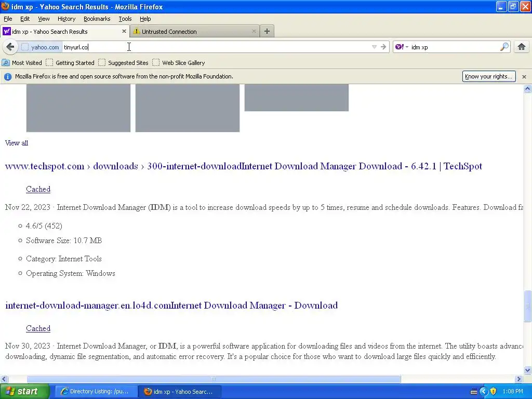
Task: Open Cached link under TechSpot result
Action: coord(38,189)
